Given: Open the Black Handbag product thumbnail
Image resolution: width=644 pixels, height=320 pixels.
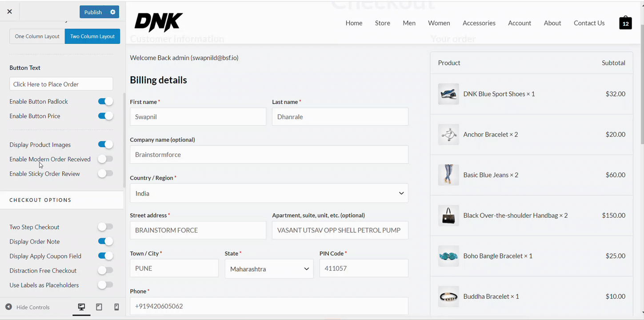Looking at the screenshot, I should point(448,216).
